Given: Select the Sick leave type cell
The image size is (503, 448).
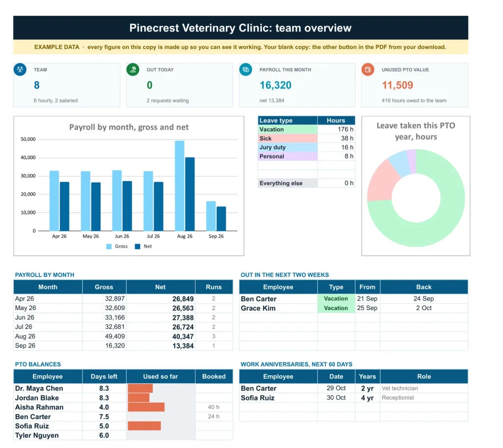Looking at the screenshot, I should tap(288, 138).
